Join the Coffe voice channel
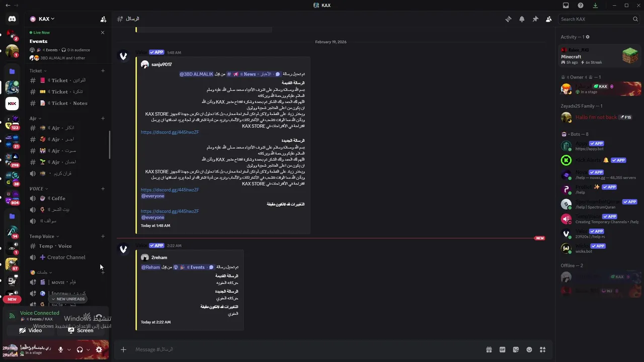644x362 pixels. 67,199
